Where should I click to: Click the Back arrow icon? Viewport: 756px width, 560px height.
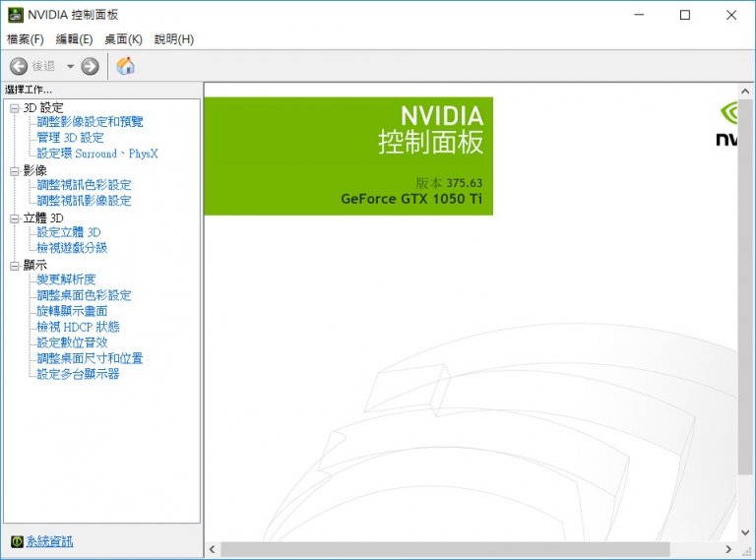[19, 66]
